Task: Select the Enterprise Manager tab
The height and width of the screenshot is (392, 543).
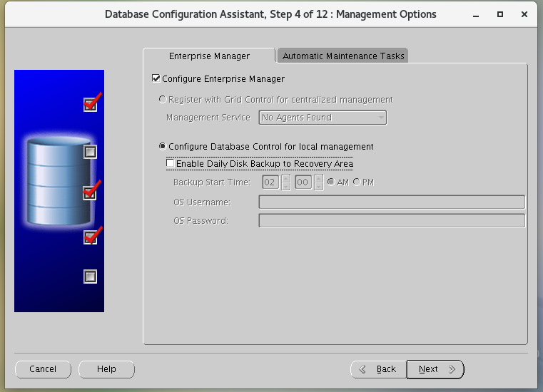Action: [x=209, y=56]
